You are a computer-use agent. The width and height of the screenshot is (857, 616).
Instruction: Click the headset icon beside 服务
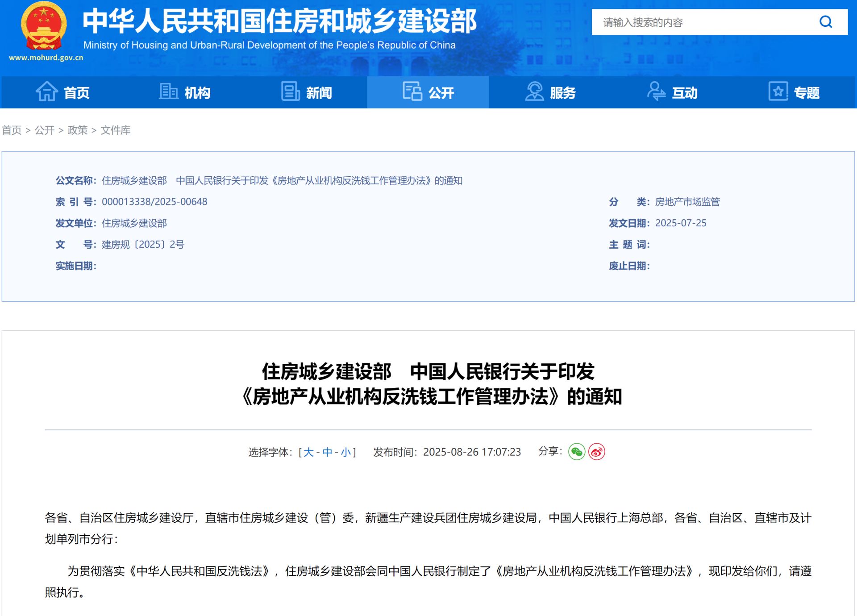click(534, 92)
